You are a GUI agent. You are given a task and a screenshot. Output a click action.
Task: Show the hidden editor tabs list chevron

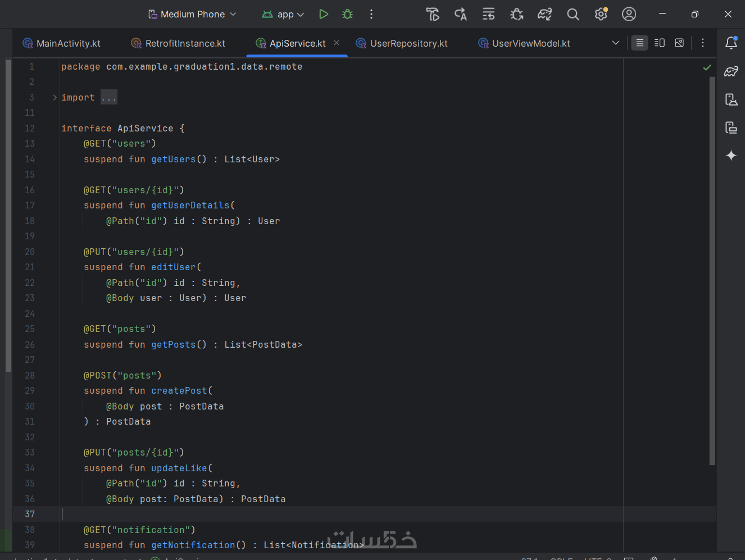coord(616,43)
